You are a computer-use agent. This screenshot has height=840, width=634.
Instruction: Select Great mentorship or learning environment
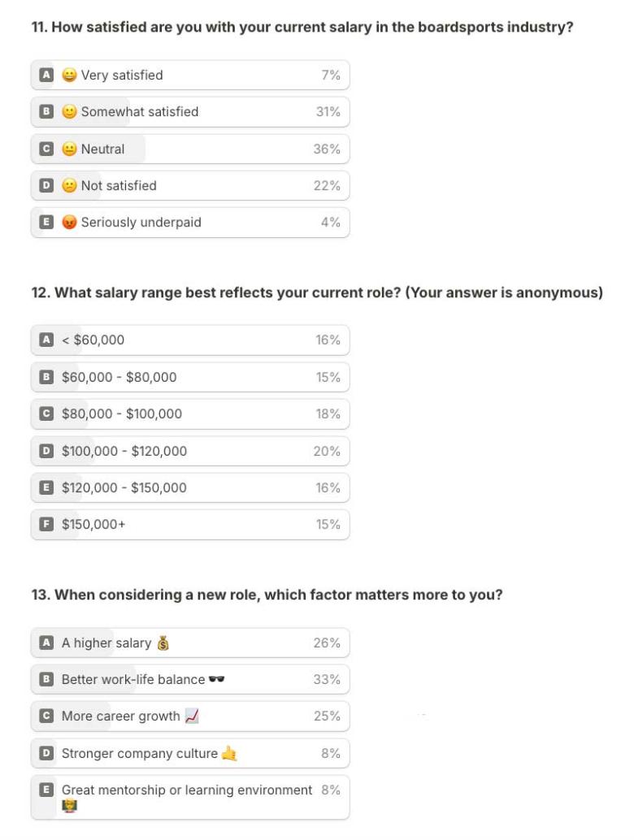pyautogui.click(x=187, y=790)
